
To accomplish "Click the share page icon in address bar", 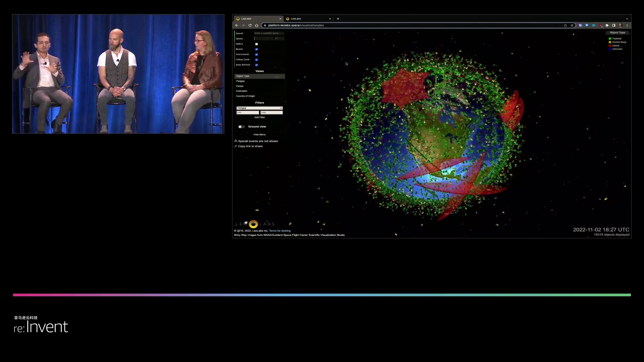I will point(566,25).
